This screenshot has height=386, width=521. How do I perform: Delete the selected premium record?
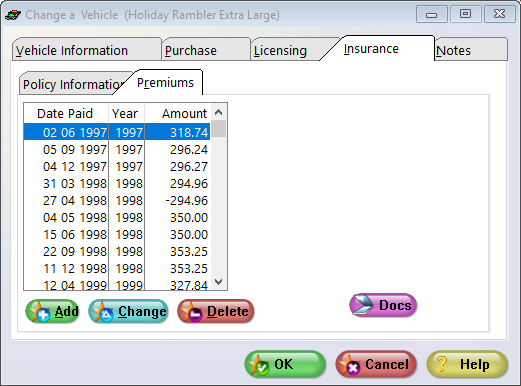[216, 311]
